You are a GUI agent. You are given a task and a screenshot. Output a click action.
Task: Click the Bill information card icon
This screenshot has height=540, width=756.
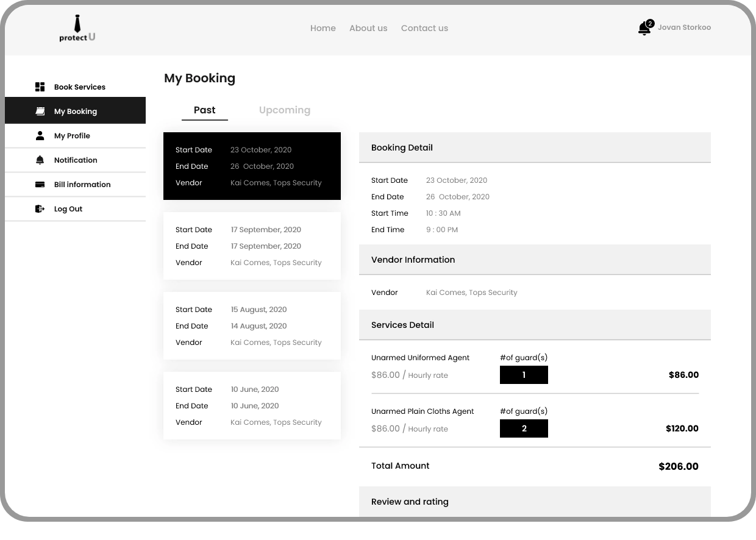[x=40, y=185]
